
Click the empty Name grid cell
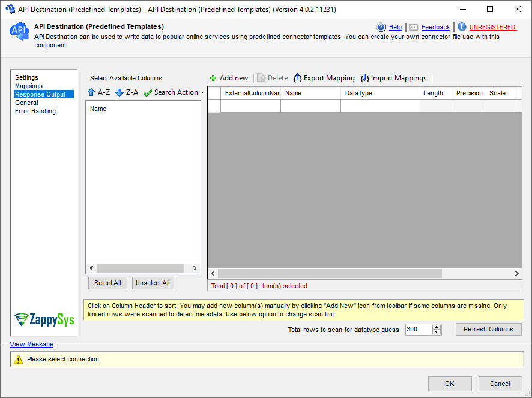(310, 106)
